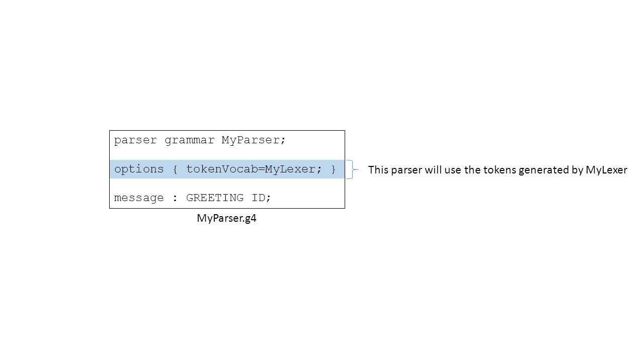Select "MyLexer" at the annotation's end
This screenshot has width=644, height=362.
[x=606, y=170]
